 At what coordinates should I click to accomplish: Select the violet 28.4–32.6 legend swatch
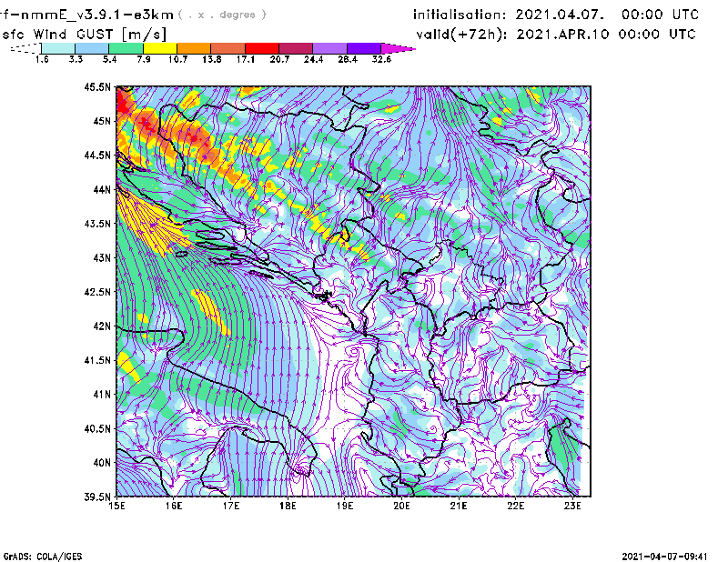click(x=364, y=48)
